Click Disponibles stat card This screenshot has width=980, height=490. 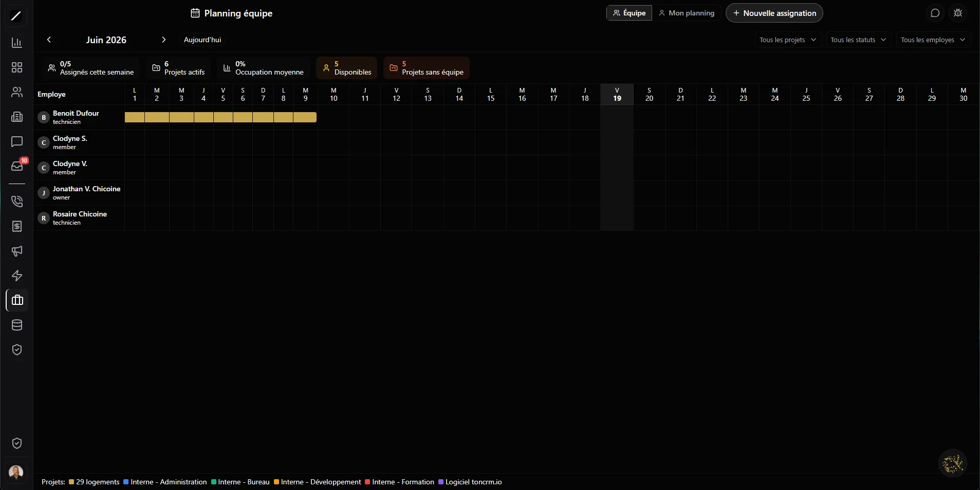click(x=347, y=68)
